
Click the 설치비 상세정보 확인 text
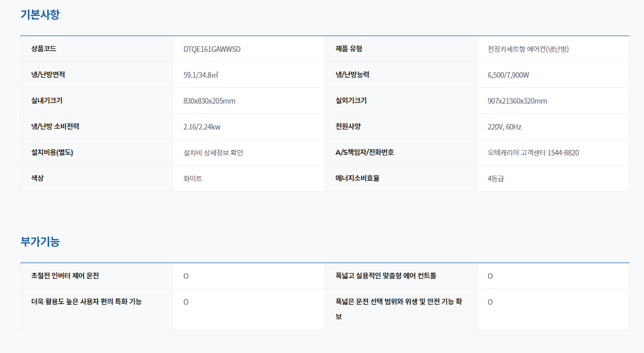[x=213, y=153]
